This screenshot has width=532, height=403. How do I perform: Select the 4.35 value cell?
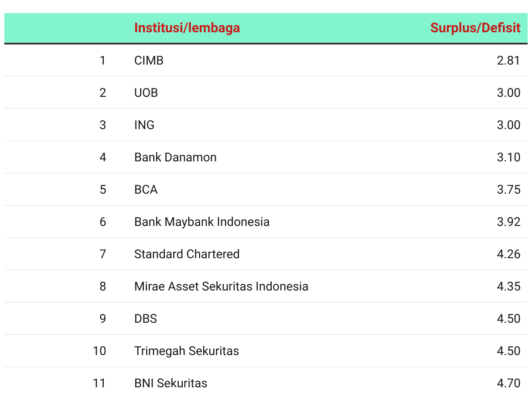click(x=508, y=286)
